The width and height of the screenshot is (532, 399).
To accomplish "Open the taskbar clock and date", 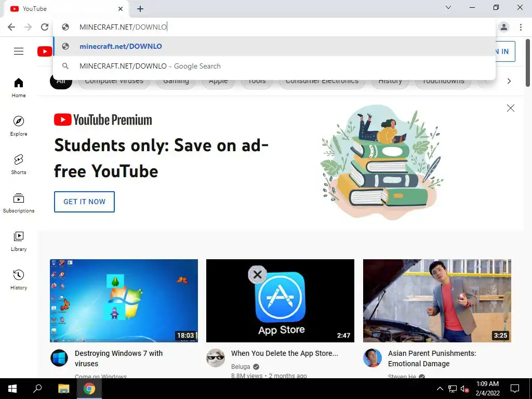I will point(487,389).
